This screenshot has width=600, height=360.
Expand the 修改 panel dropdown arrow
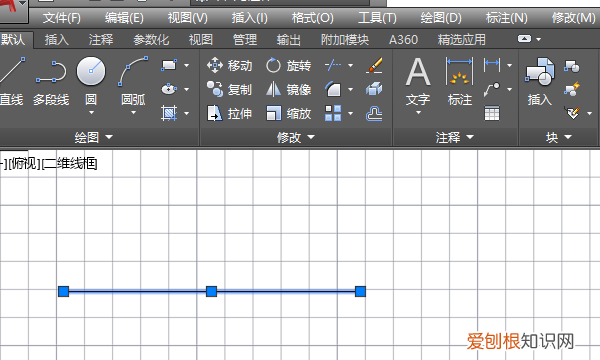tap(311, 137)
